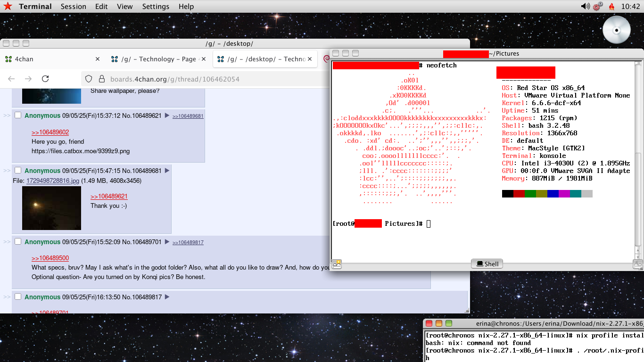Image resolution: width=644 pixels, height=362 pixels.
Task: Close the /g/ - Technology - Page tab
Action: (x=203, y=59)
